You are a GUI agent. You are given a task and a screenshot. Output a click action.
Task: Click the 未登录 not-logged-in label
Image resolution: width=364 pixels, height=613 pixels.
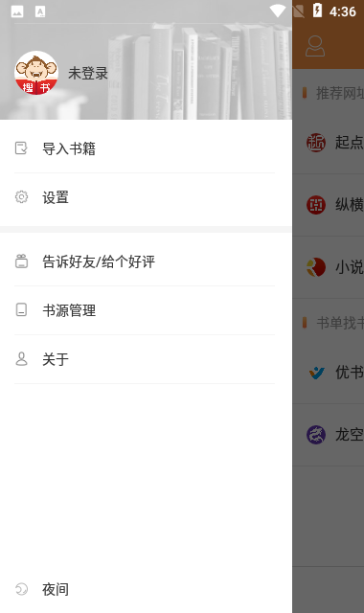(x=88, y=74)
